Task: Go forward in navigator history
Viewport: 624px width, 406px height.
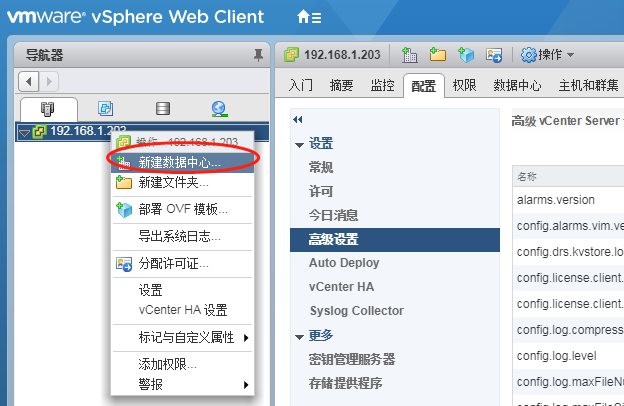Action: (49, 82)
